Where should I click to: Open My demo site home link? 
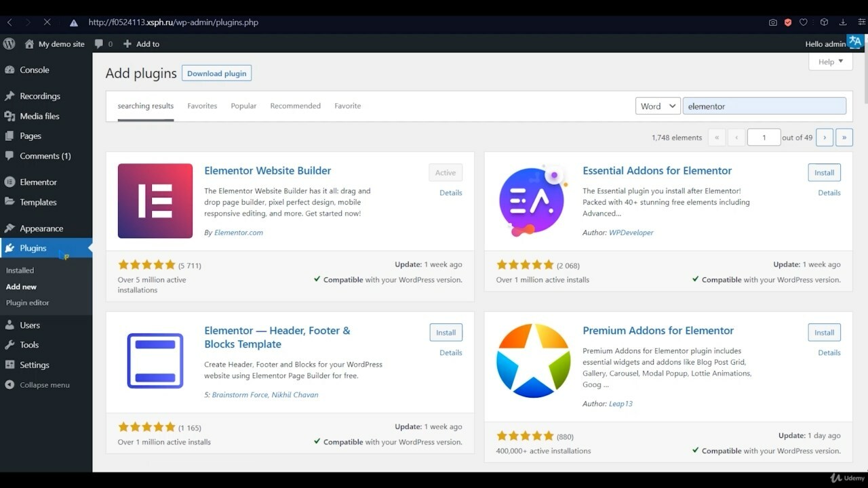coord(54,44)
